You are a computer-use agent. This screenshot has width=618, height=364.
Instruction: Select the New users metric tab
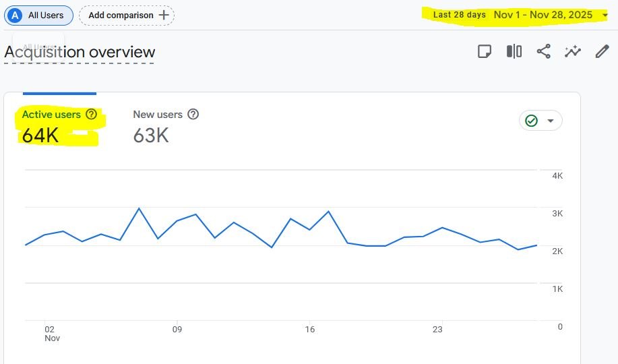point(166,125)
